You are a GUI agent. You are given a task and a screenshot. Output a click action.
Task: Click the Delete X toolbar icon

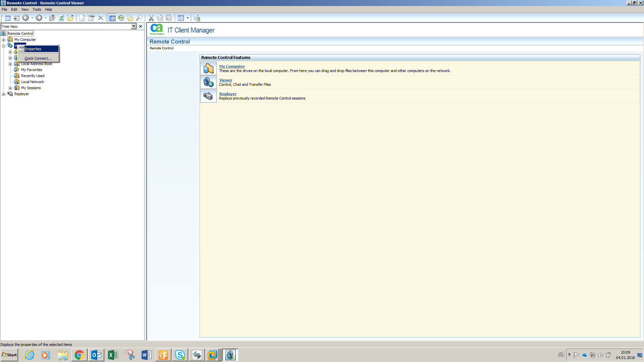[101, 18]
